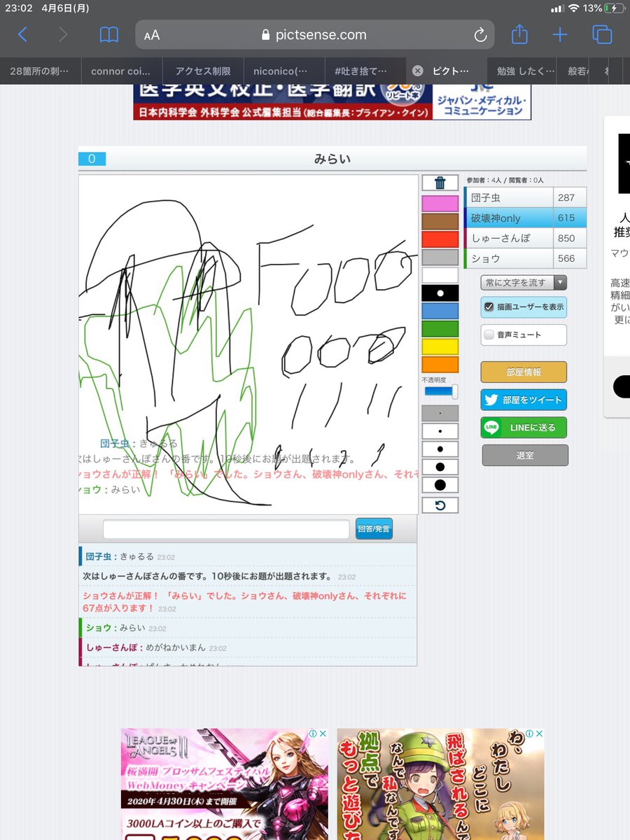Adjust the opacity slider
Image resolution: width=630 pixels, height=840 pixels.
pos(440,391)
